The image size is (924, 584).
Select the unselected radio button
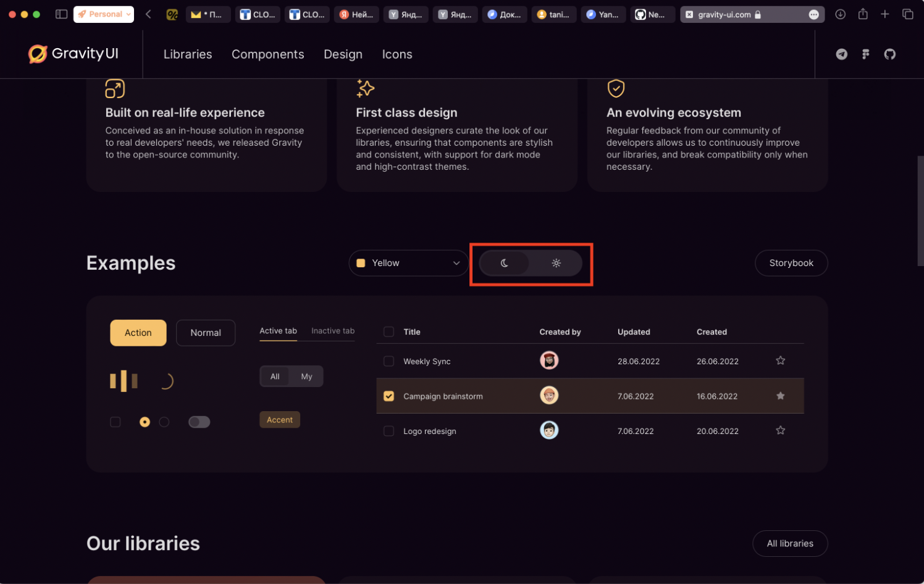pyautogui.click(x=164, y=422)
